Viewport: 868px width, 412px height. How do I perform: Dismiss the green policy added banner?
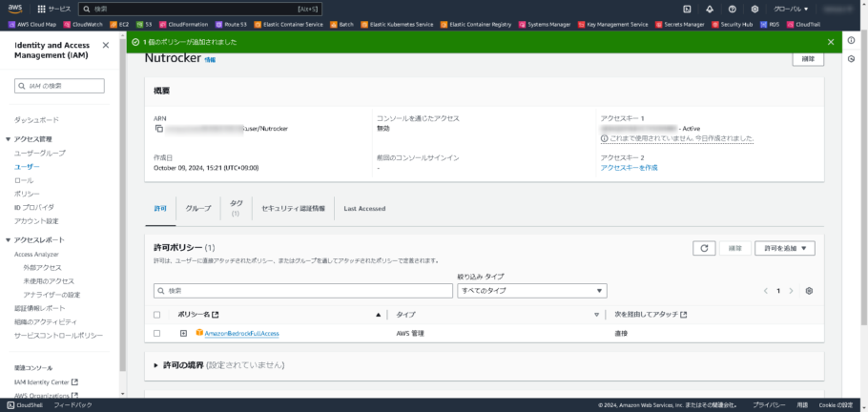pyautogui.click(x=831, y=42)
